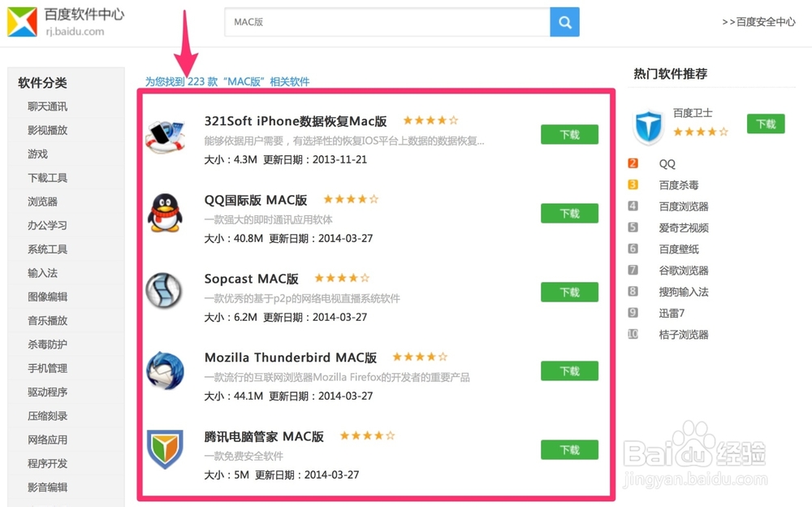812x507 pixels.
Task: Click star rating under 百度卫士
Action: pos(701,132)
